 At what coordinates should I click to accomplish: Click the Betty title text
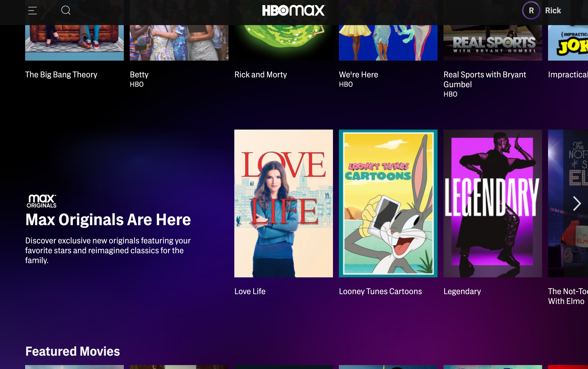(x=139, y=75)
